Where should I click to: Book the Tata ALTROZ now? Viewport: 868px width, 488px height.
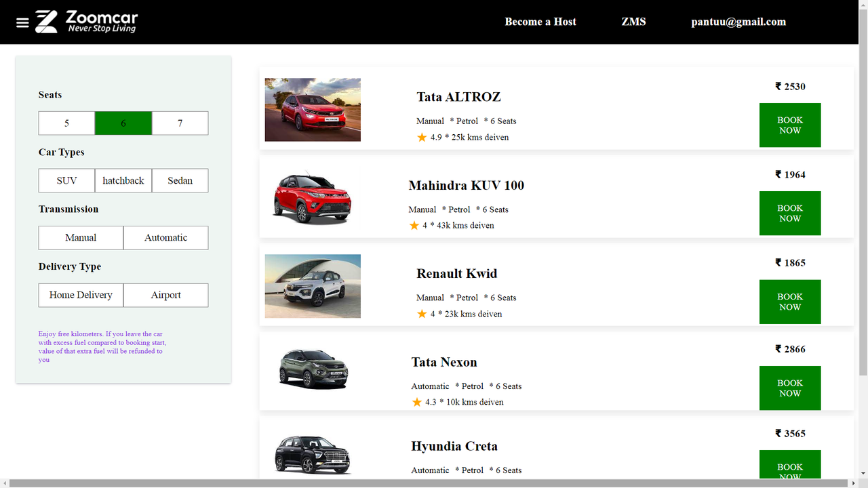pyautogui.click(x=790, y=125)
